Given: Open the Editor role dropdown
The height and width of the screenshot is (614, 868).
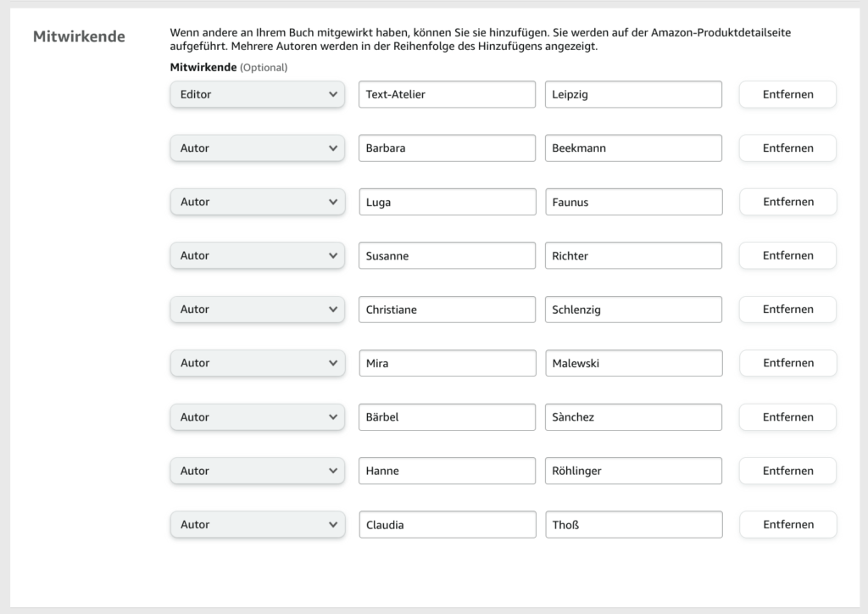Looking at the screenshot, I should point(257,94).
